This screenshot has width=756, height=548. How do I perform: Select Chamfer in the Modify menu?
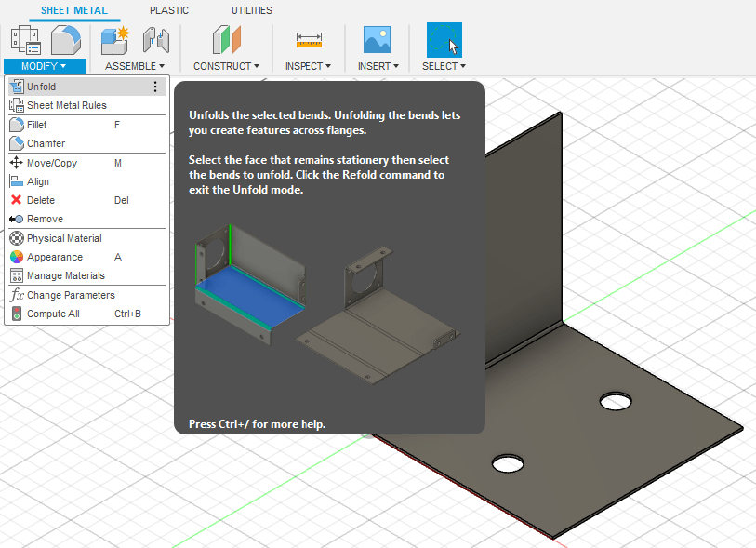[46, 143]
